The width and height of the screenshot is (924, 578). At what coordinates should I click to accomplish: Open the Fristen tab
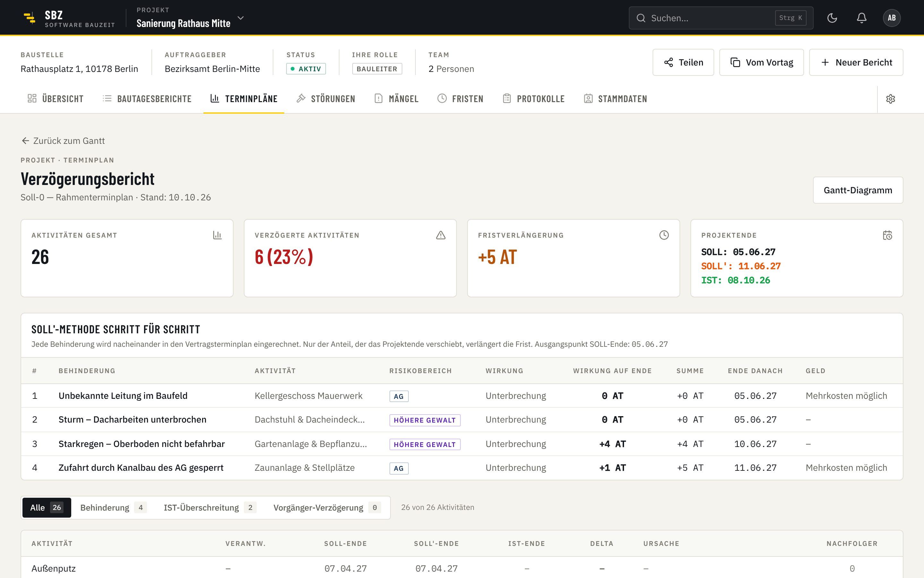(460, 99)
